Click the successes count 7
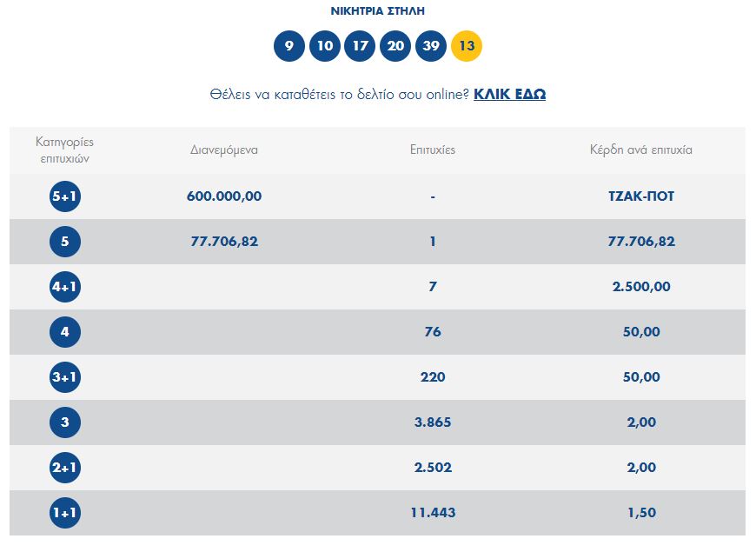 (433, 287)
